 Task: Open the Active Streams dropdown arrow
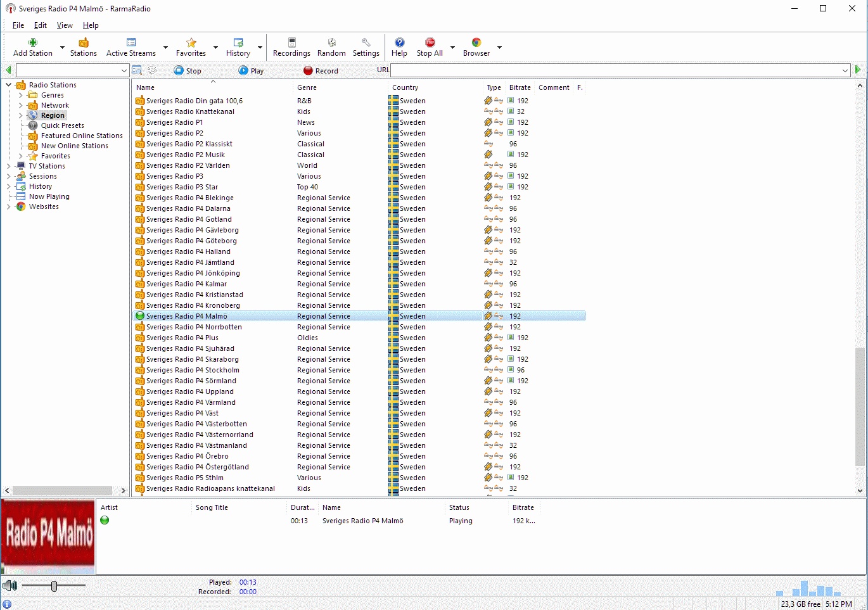(165, 48)
